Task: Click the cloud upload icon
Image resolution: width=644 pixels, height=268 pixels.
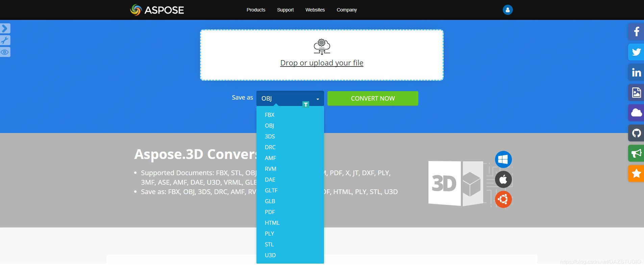Action: [322, 47]
